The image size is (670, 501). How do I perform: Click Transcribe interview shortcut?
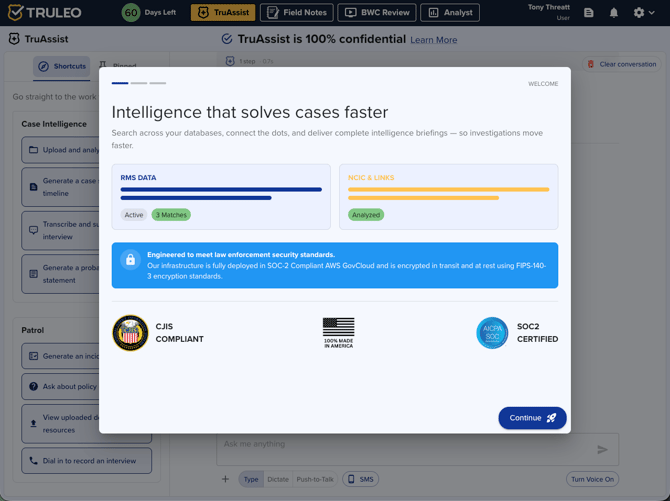click(60, 230)
